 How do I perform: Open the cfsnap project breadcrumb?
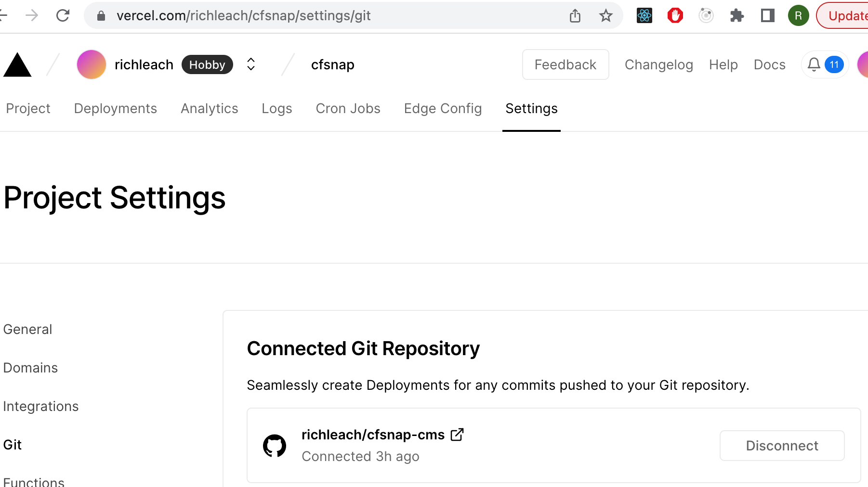click(x=332, y=64)
